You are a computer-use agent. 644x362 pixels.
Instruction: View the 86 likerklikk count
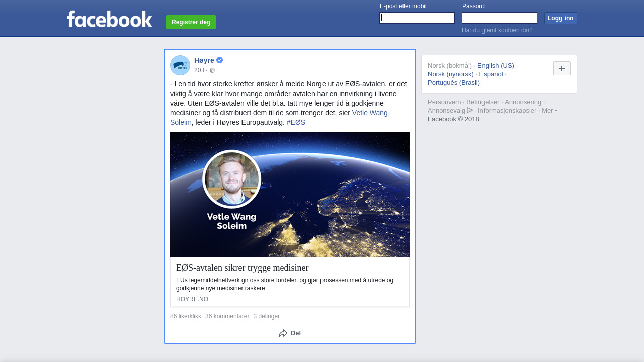tap(186, 316)
